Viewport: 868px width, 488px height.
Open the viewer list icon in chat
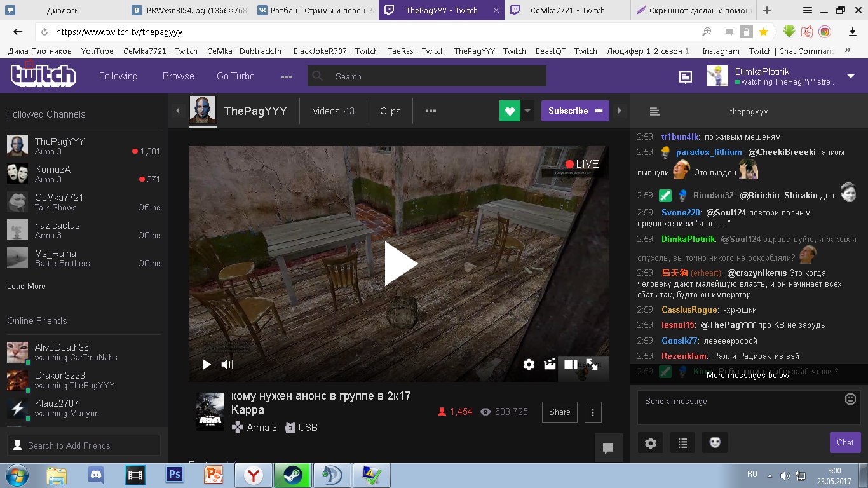tap(682, 443)
